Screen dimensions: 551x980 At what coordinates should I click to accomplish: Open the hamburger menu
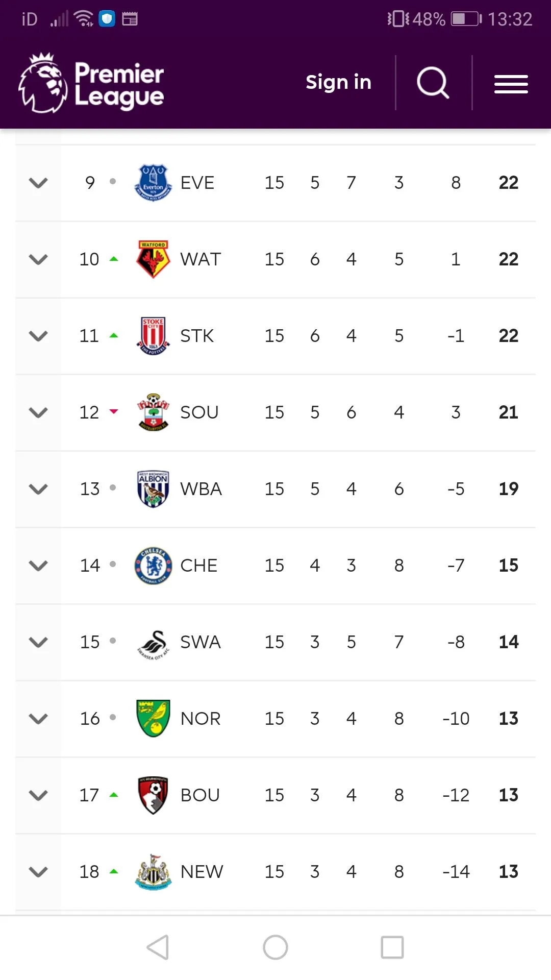(511, 84)
